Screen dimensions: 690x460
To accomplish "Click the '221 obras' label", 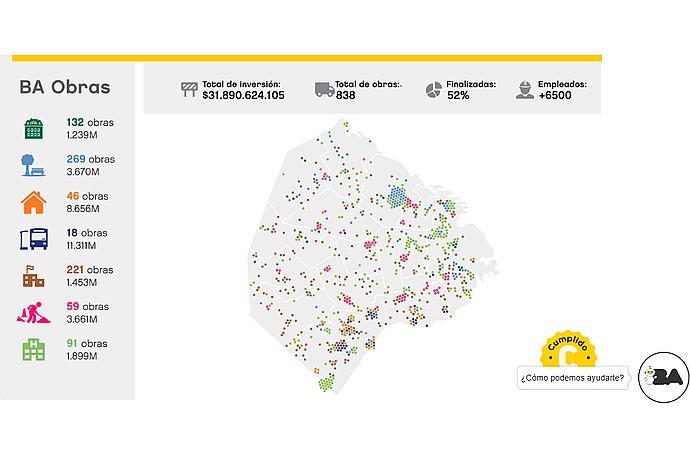I will [90, 270].
